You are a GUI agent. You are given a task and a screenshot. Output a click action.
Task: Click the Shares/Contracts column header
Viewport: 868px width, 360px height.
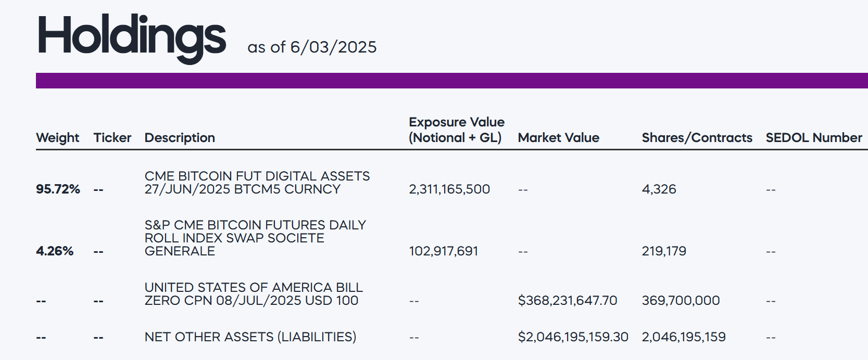(697, 138)
